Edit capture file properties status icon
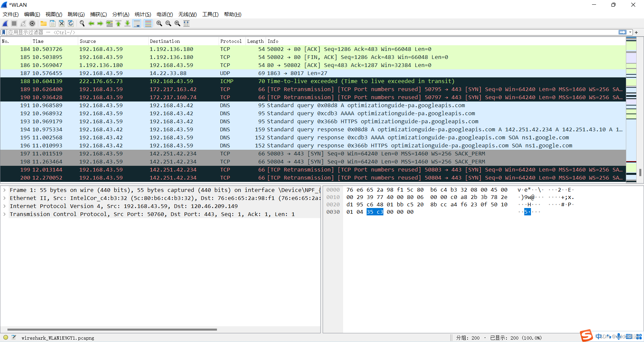The width and height of the screenshot is (644, 342). point(14,337)
